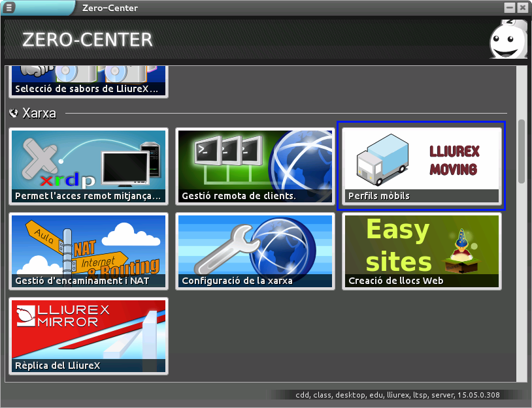Open Gestió d'encaminament i NAT
The width and height of the screenshot is (532, 408).
88,251
